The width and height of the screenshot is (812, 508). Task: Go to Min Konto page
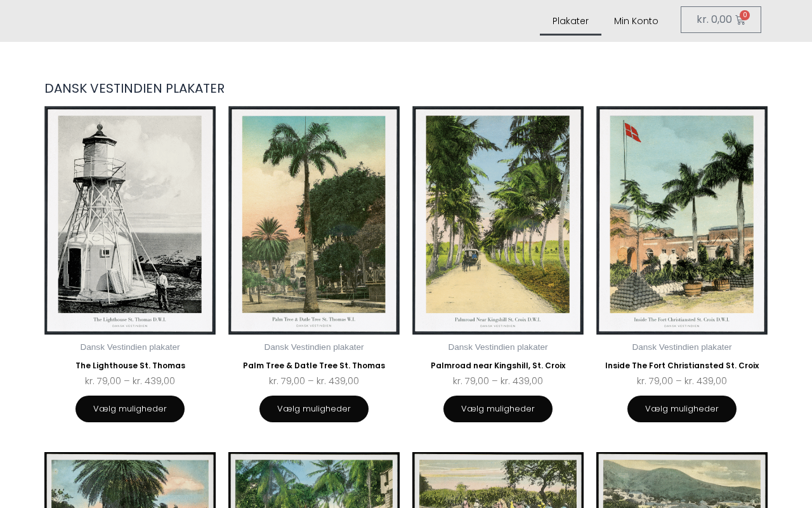(636, 21)
